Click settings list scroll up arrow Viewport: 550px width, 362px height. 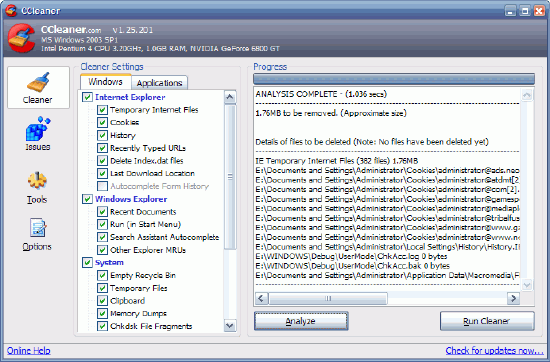pyautogui.click(x=230, y=97)
